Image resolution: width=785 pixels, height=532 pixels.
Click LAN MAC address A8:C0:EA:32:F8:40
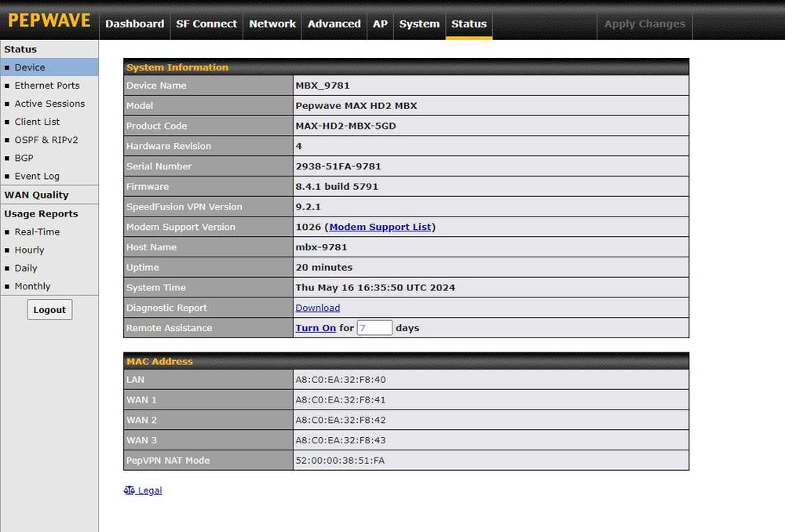point(341,379)
